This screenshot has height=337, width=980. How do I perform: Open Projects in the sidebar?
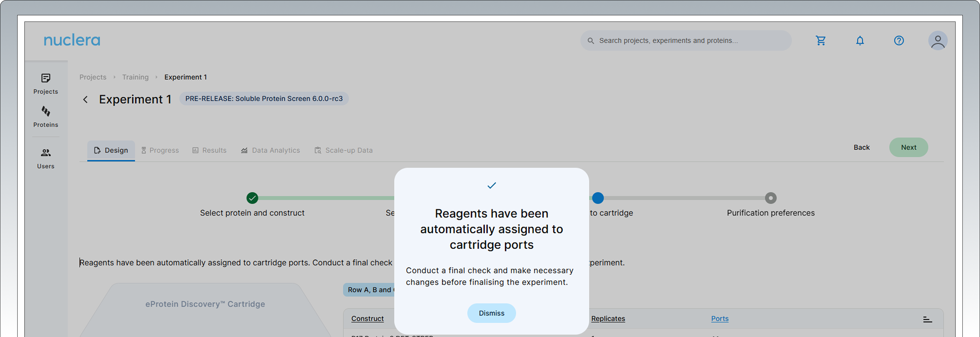pos(46,84)
